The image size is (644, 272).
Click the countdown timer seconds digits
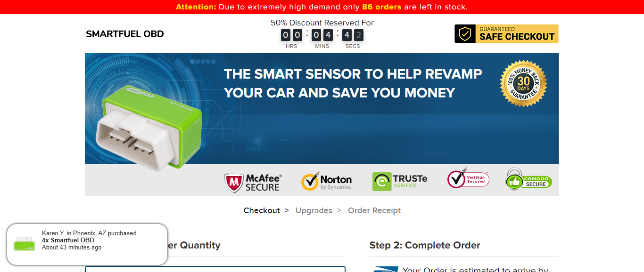[353, 35]
